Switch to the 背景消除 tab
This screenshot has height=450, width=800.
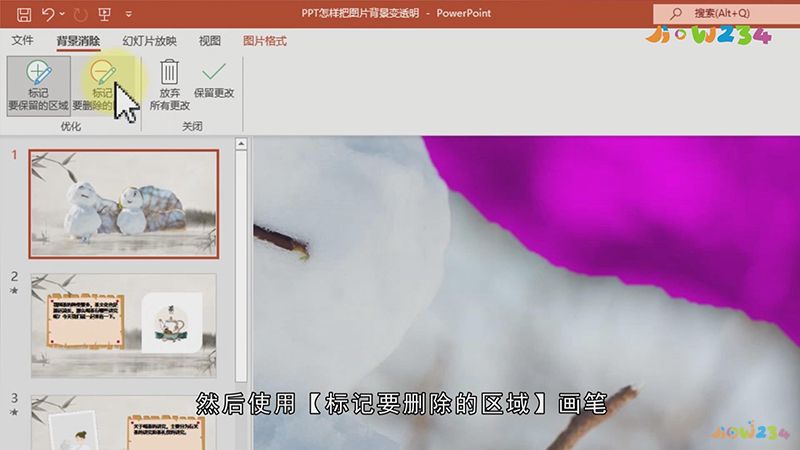click(x=78, y=41)
